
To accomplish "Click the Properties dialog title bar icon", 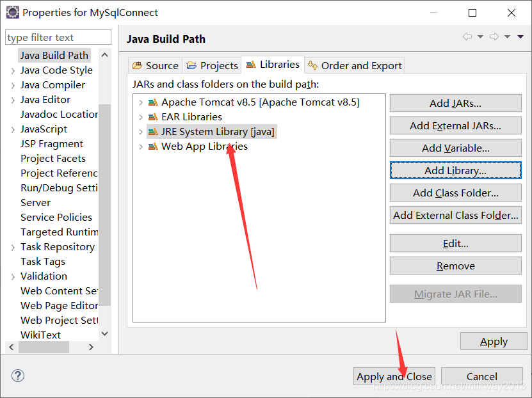I will (x=12, y=12).
